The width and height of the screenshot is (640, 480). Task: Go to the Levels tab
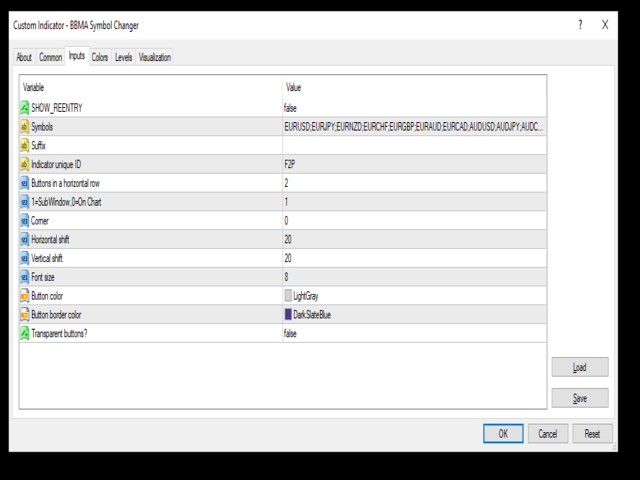[x=123, y=57]
